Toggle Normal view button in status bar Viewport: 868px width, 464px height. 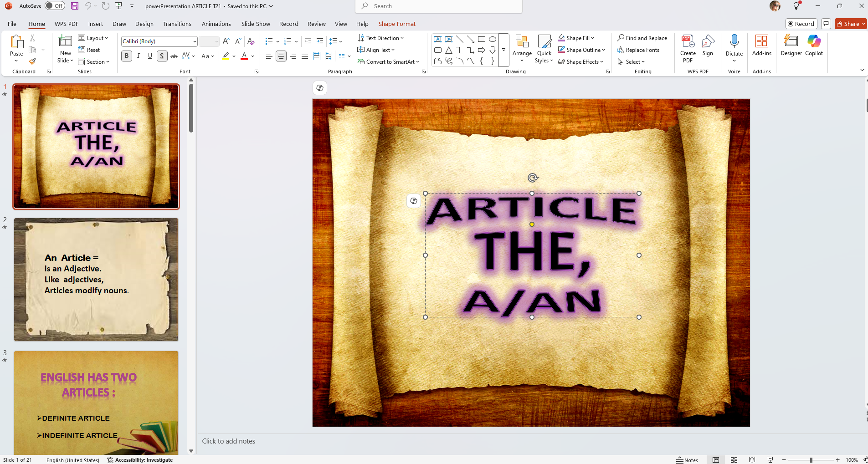tap(716, 460)
